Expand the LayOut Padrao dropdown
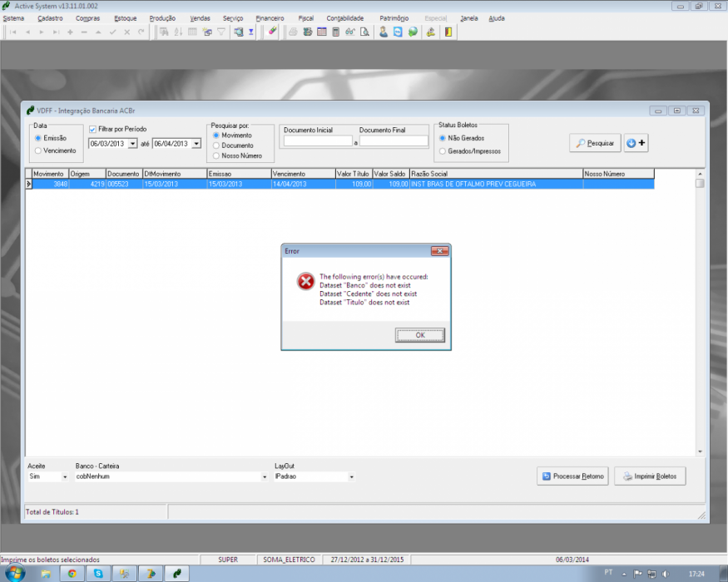 click(351, 476)
